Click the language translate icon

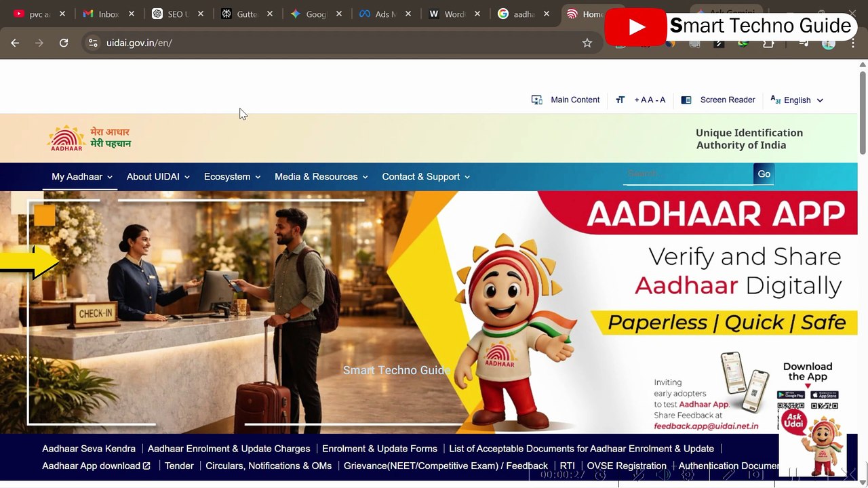click(x=776, y=100)
